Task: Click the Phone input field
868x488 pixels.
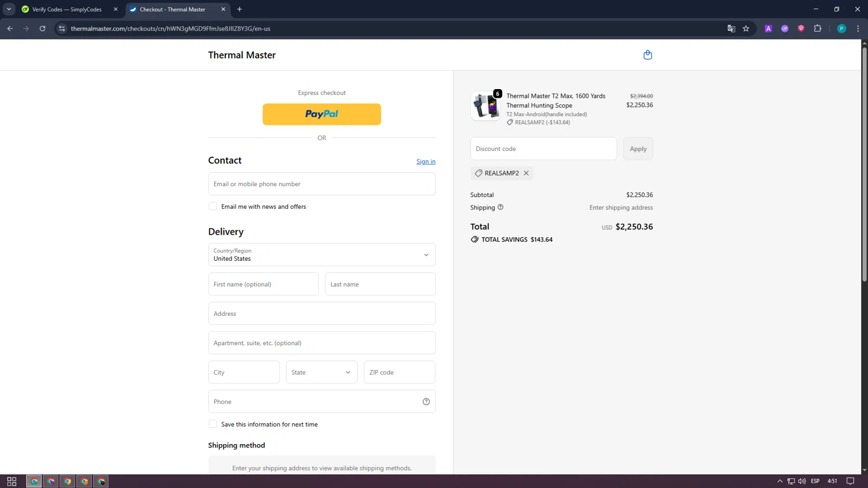Action: click(322, 402)
